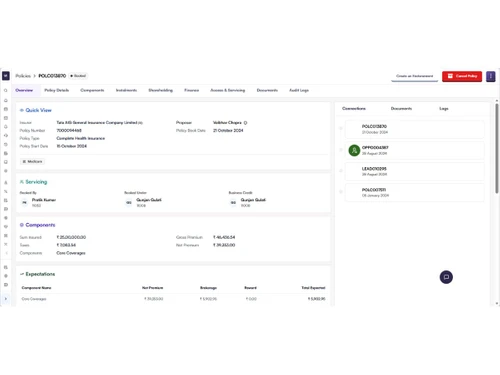Select the Connections tab in the right panel
The image size is (500, 375).
[x=354, y=109]
